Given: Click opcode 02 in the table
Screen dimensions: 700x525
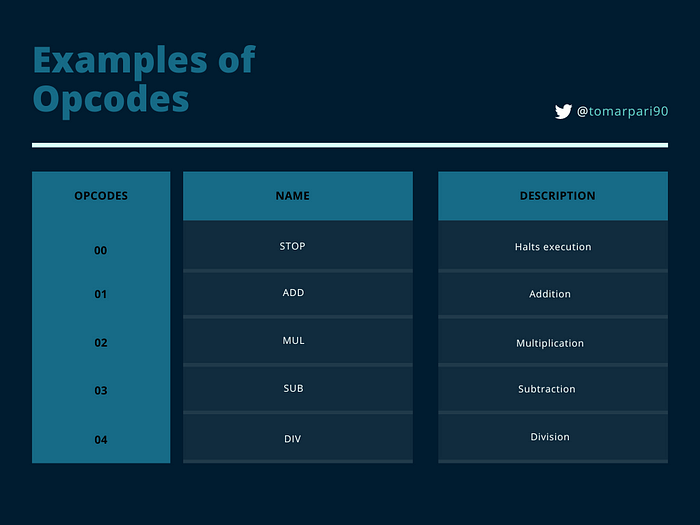Looking at the screenshot, I should tap(100, 342).
